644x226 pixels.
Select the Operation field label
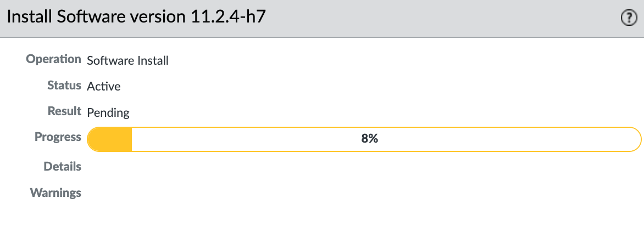pyautogui.click(x=54, y=59)
